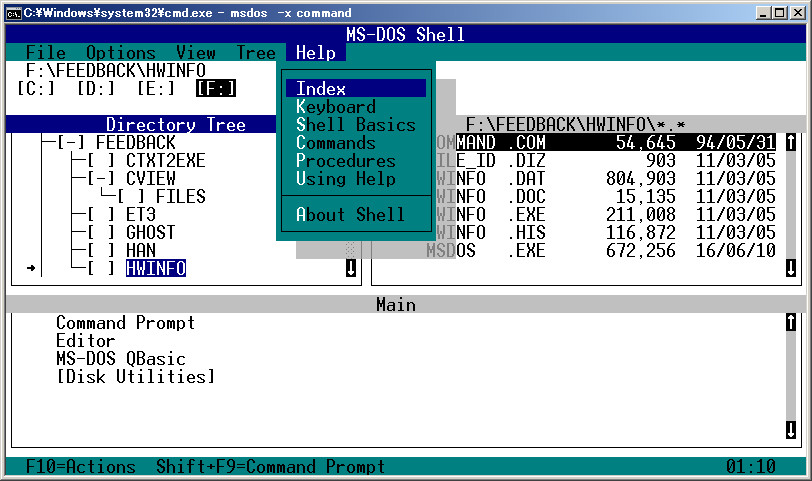The height and width of the screenshot is (481, 812).
Task: Launch MS-DOS QBasic program
Action: click(x=121, y=358)
